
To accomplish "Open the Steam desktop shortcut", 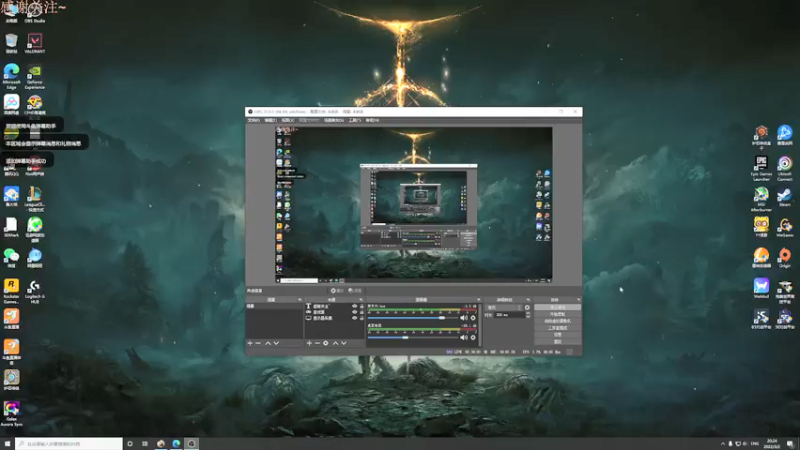I will coord(785,197).
